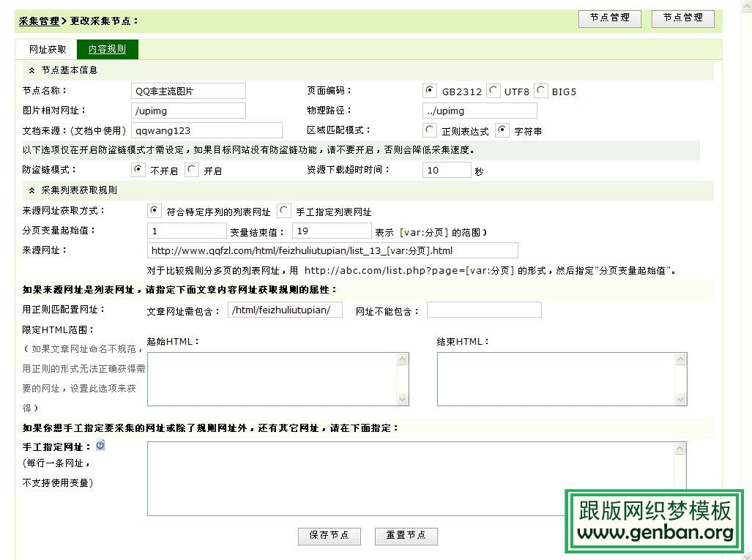Viewport: 752px width, 560px height.
Task: Click up arrow on 起始HTML textarea scrollbar
Action: click(402, 359)
